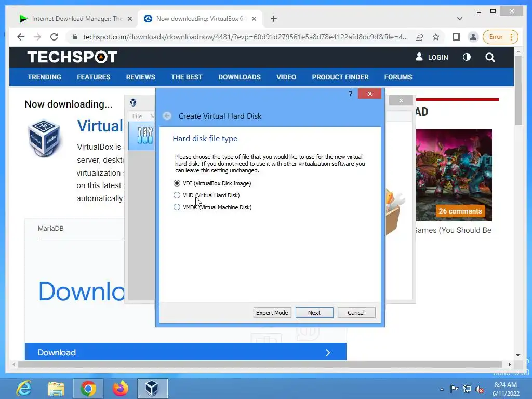Open tab search dropdown chevron
Viewport: 532px width, 399px height.
click(459, 19)
